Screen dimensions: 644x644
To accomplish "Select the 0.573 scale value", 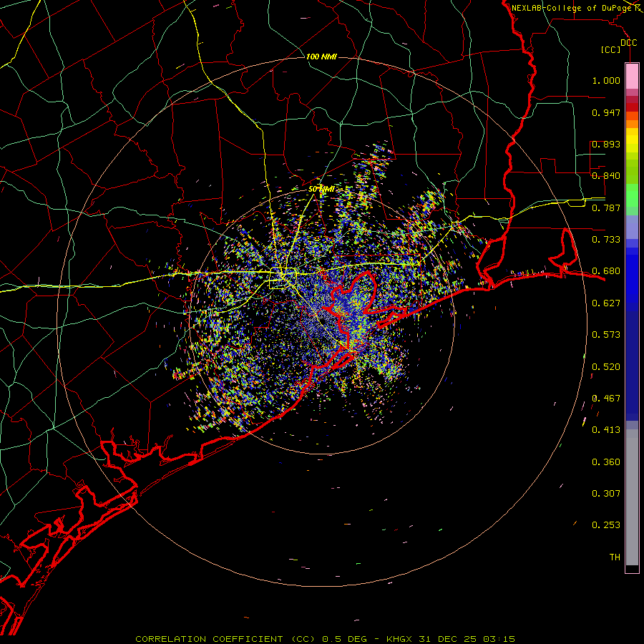I will pos(606,335).
